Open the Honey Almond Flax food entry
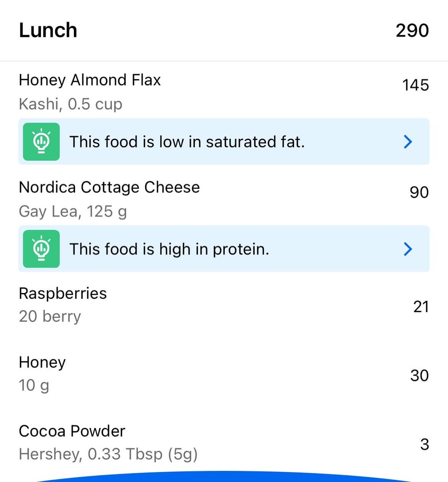The height and width of the screenshot is (482, 448). pos(224,91)
